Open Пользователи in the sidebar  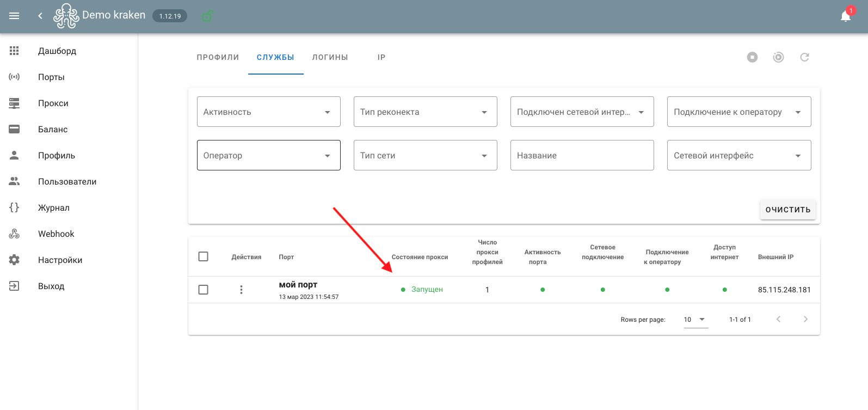pyautogui.click(x=67, y=181)
